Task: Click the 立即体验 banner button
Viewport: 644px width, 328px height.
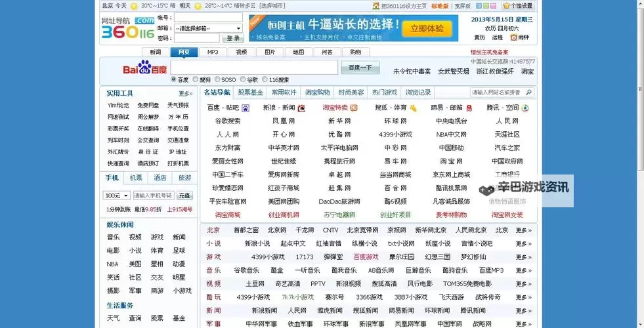Action: click(x=427, y=28)
